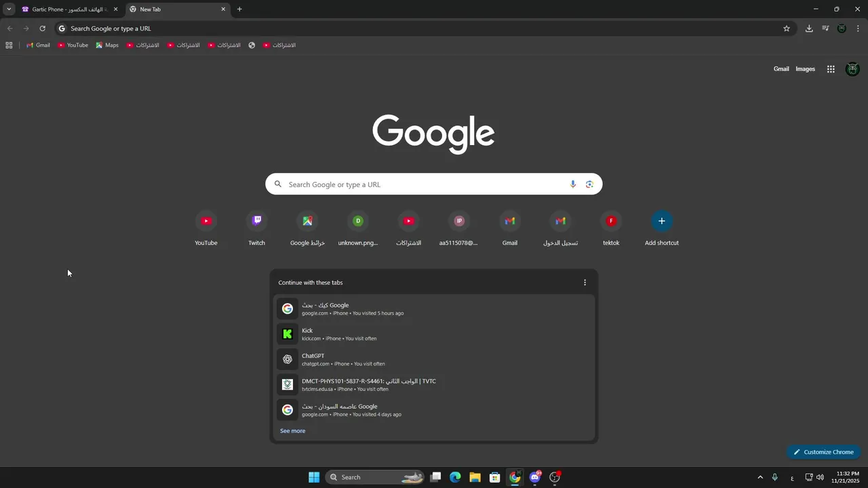The height and width of the screenshot is (488, 868).
Task: Click the Customize Chrome button
Action: pos(823,452)
